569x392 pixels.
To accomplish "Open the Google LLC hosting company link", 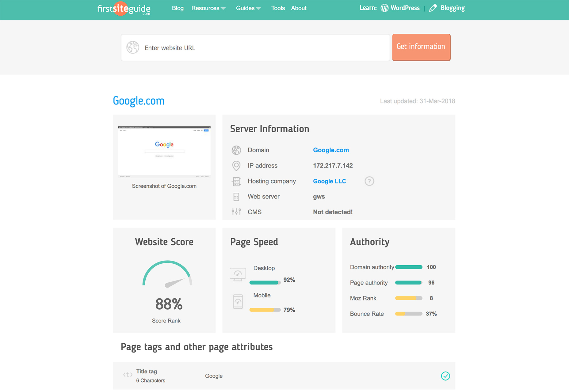I will [329, 181].
